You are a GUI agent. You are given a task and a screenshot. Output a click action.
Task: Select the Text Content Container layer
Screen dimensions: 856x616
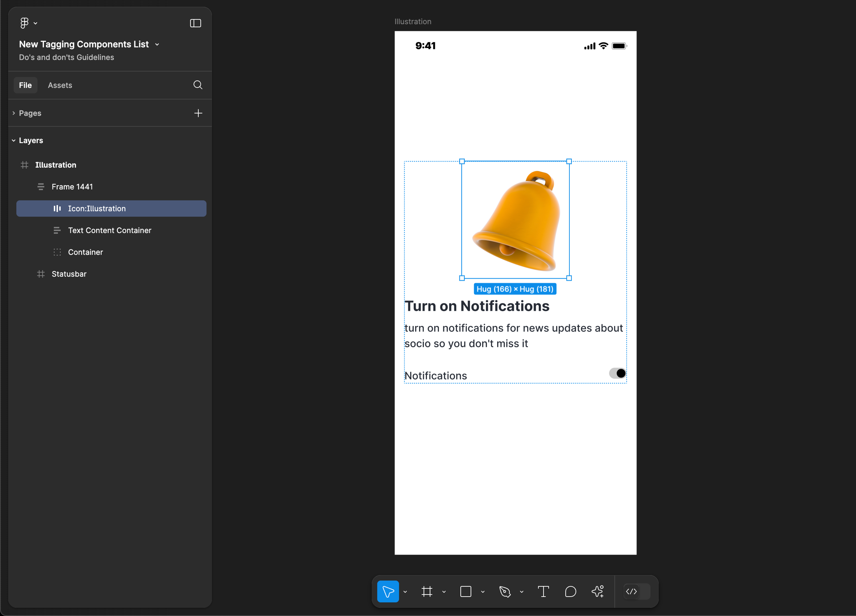coord(111,230)
